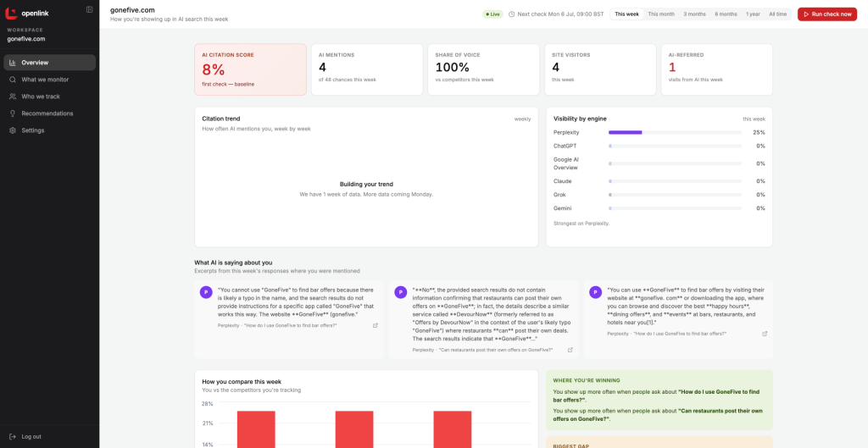
Task: Open the AI Mentions card
Action: tap(367, 69)
